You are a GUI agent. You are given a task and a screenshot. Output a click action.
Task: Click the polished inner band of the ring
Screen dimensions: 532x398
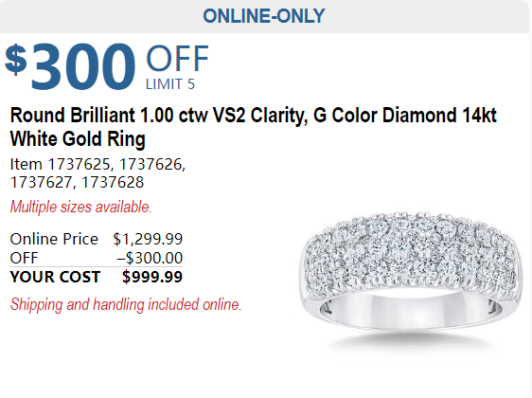pos(411,307)
